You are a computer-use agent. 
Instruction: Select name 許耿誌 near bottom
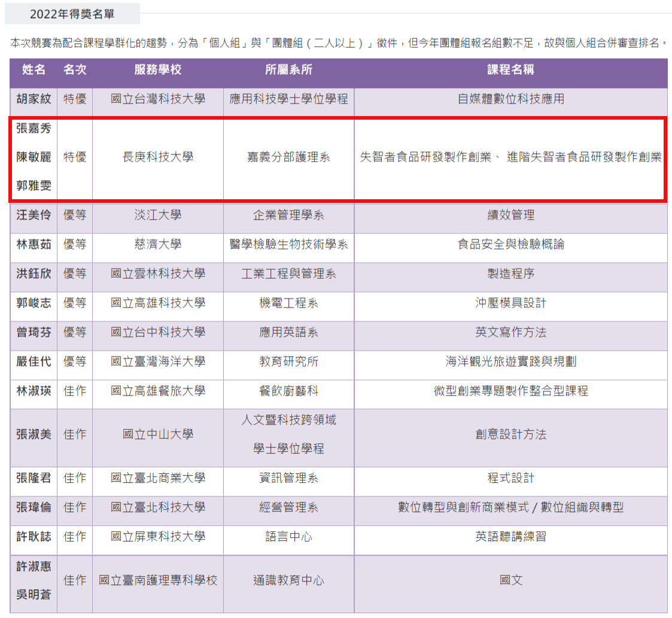point(34,536)
